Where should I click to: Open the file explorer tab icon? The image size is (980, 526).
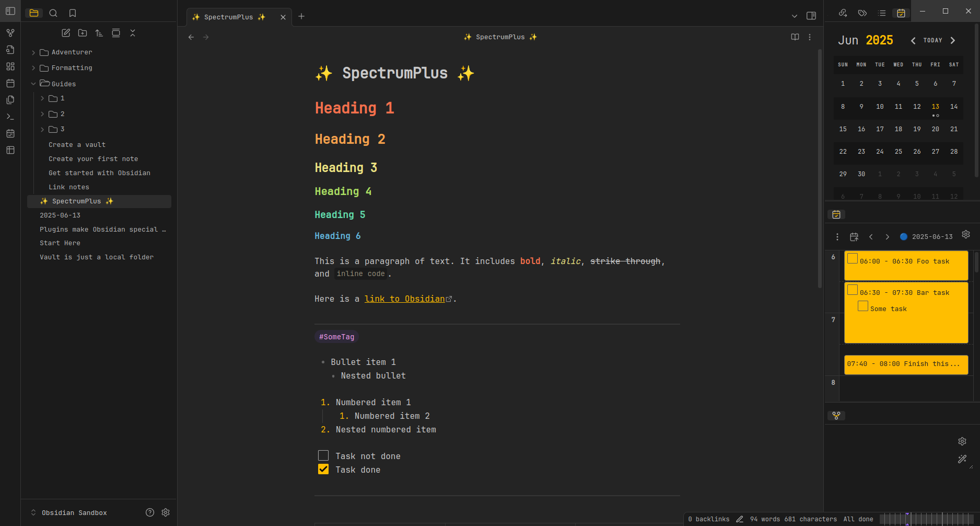(x=34, y=13)
